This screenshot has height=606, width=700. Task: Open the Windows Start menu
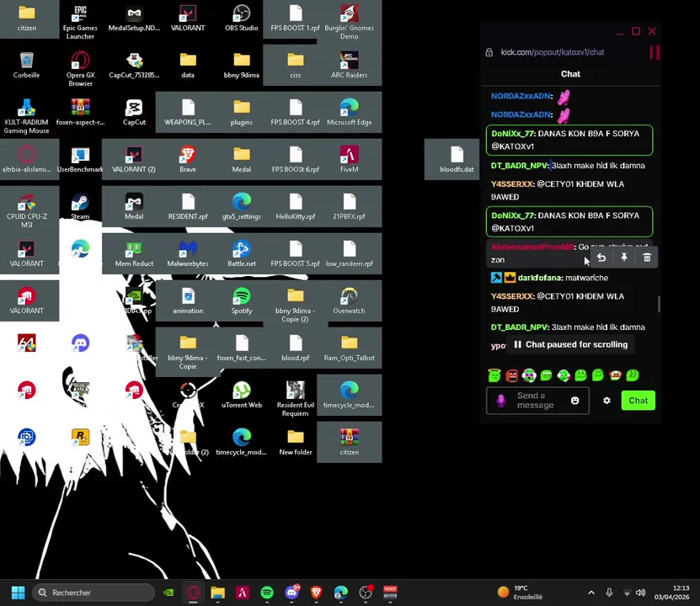click(x=18, y=593)
